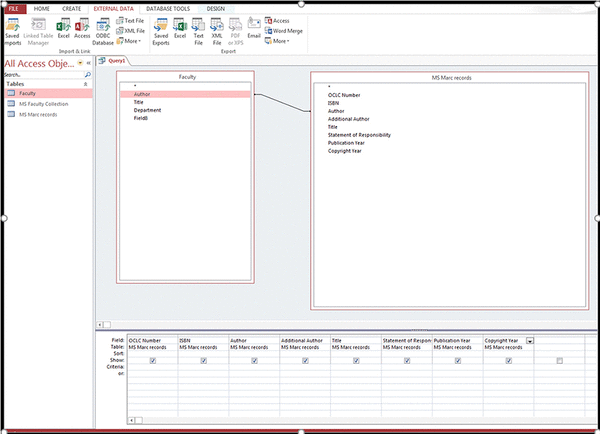
Task: Open All Access Objects dropdown arrow
Action: point(80,63)
